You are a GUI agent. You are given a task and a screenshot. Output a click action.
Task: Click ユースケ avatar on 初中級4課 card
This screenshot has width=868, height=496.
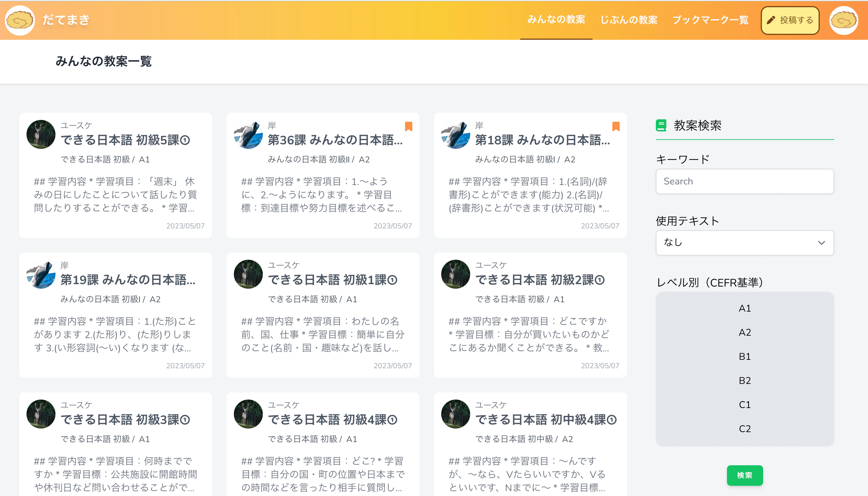(455, 414)
